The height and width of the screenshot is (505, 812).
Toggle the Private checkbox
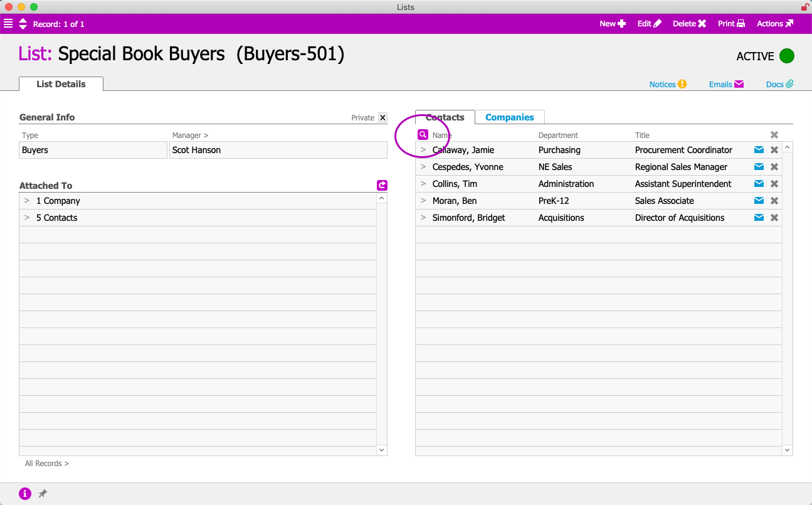[x=383, y=117]
